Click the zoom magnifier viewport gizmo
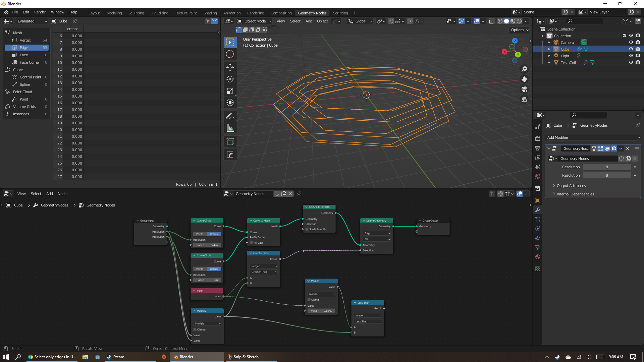This screenshot has width=644, height=362. point(524,69)
